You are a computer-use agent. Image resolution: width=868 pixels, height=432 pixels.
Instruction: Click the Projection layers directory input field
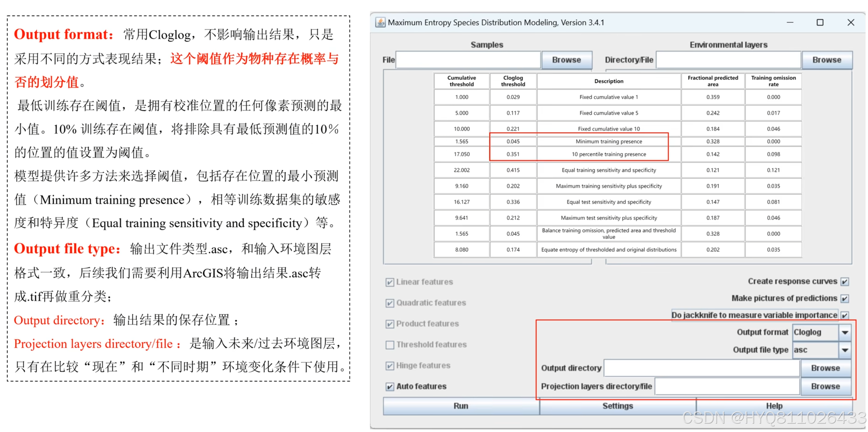tap(727, 387)
